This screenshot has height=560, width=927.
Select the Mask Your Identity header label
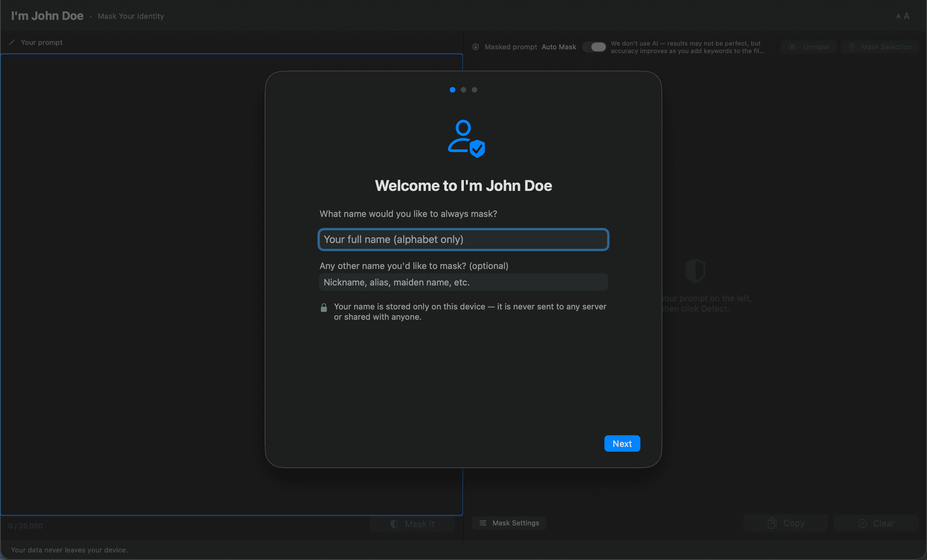(131, 16)
